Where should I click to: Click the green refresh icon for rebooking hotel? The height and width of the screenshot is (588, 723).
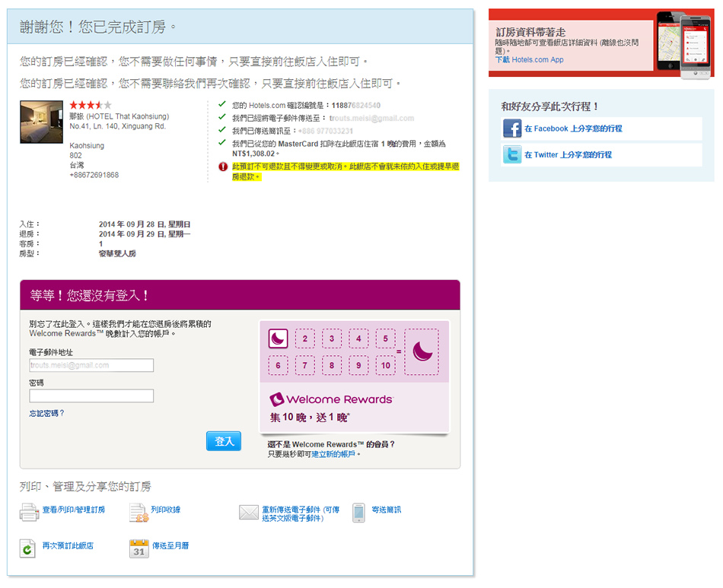pos(27,548)
